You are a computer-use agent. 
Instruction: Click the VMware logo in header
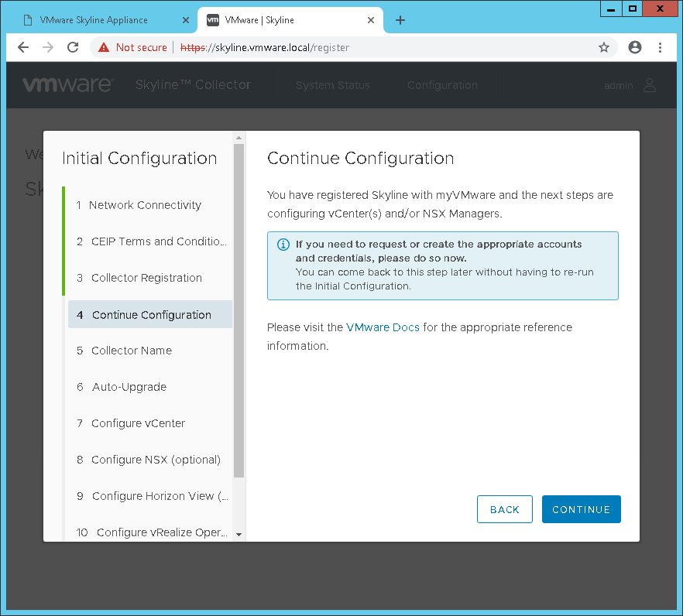68,84
